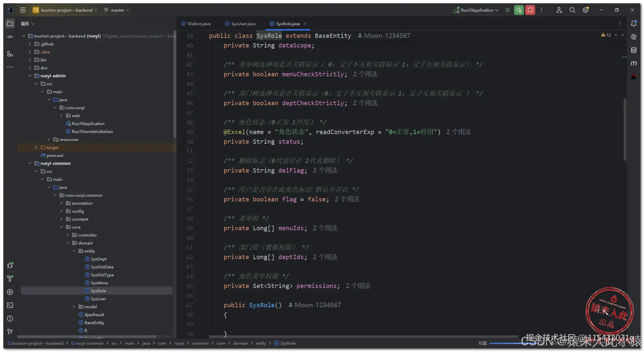Viewport: 644px width, 352px height.
Task: Open editor tab options menu
Action: click(x=620, y=24)
